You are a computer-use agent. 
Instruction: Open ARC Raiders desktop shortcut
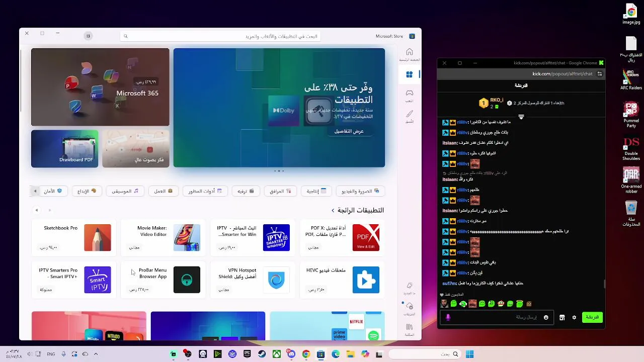click(x=631, y=79)
